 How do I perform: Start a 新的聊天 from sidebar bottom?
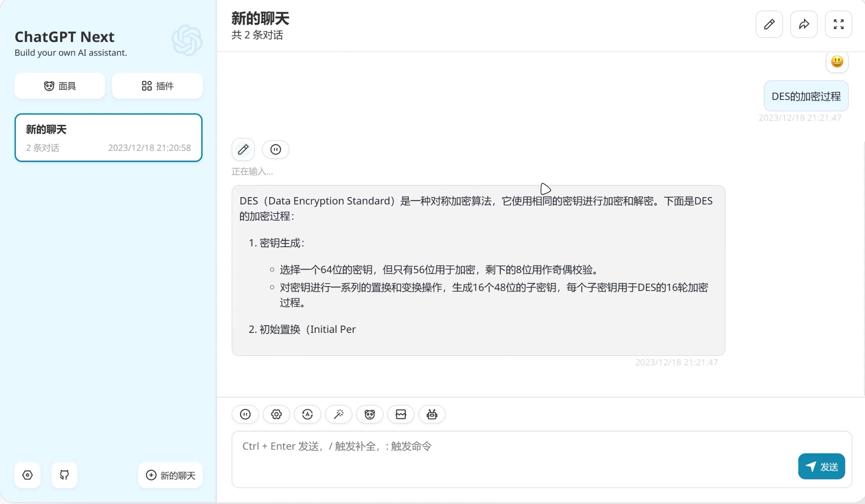pyautogui.click(x=170, y=475)
